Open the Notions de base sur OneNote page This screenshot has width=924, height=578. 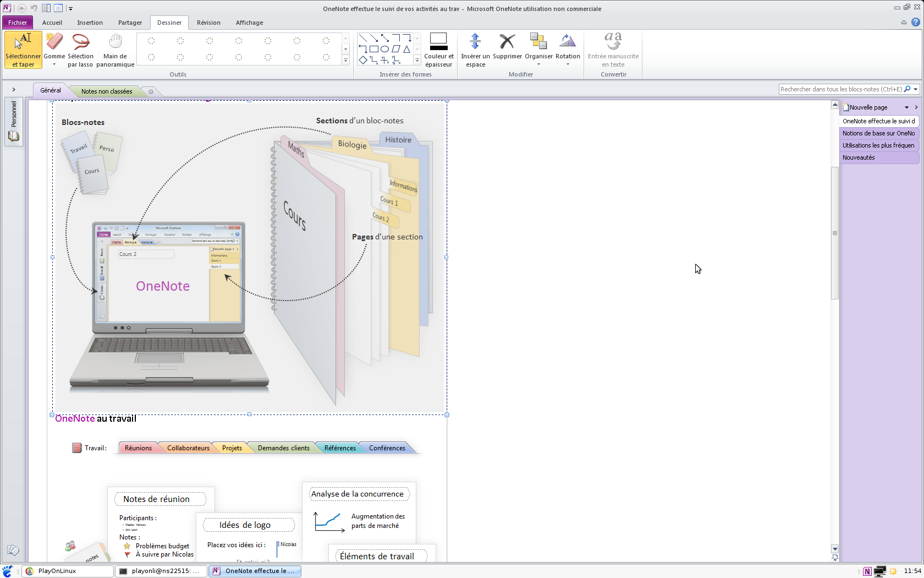(x=878, y=133)
